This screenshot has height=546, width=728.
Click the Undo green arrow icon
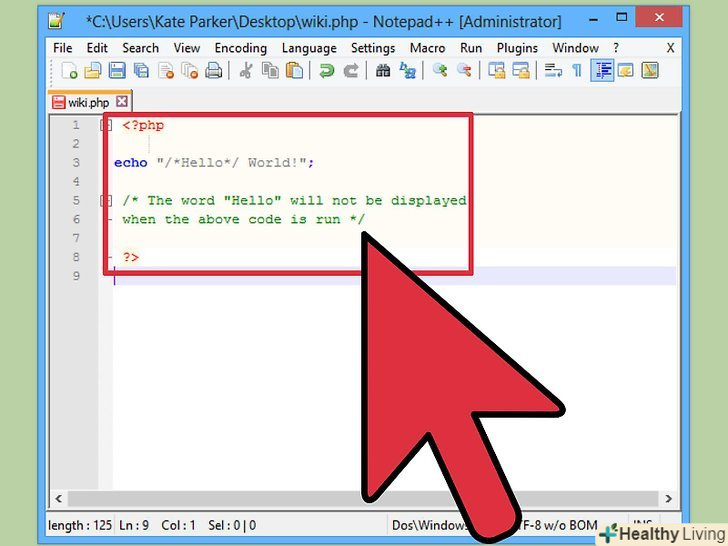[326, 71]
